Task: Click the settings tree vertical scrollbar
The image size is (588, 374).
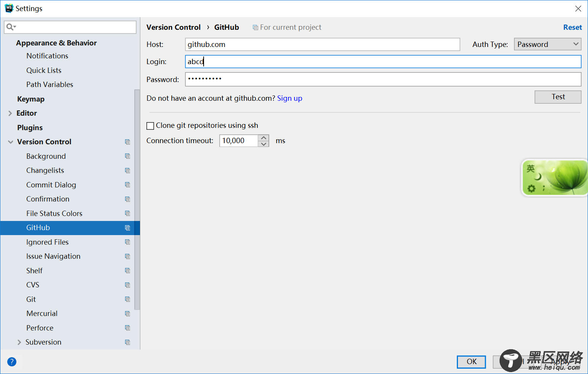Action: 137,200
